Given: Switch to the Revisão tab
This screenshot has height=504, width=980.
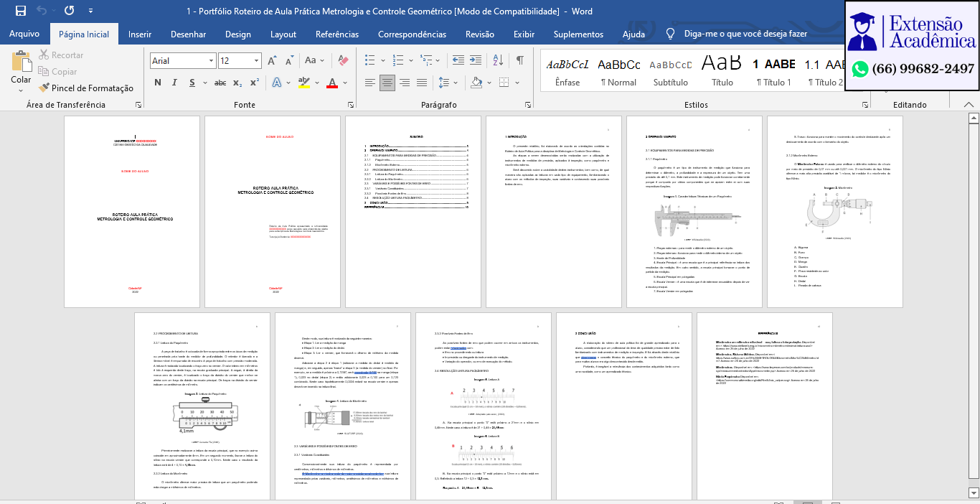Looking at the screenshot, I should click(480, 34).
